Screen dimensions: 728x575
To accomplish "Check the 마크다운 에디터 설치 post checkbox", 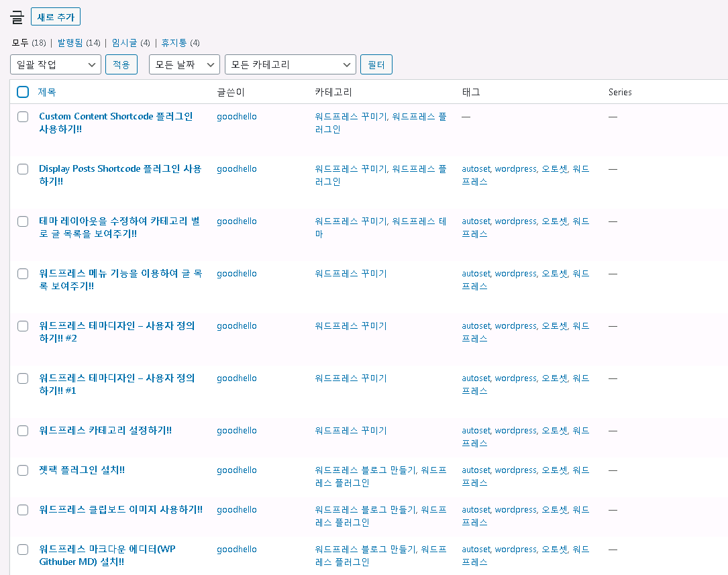I will (23, 550).
